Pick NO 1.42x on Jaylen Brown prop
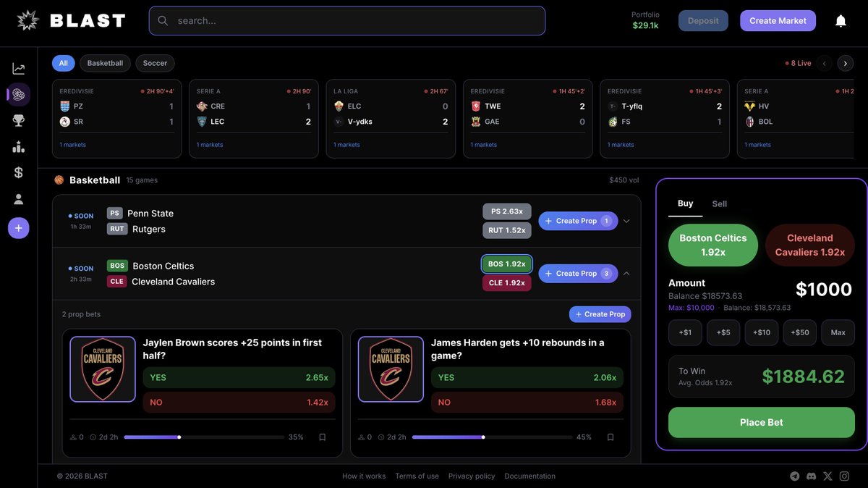Image resolution: width=868 pixels, height=488 pixels. click(239, 403)
